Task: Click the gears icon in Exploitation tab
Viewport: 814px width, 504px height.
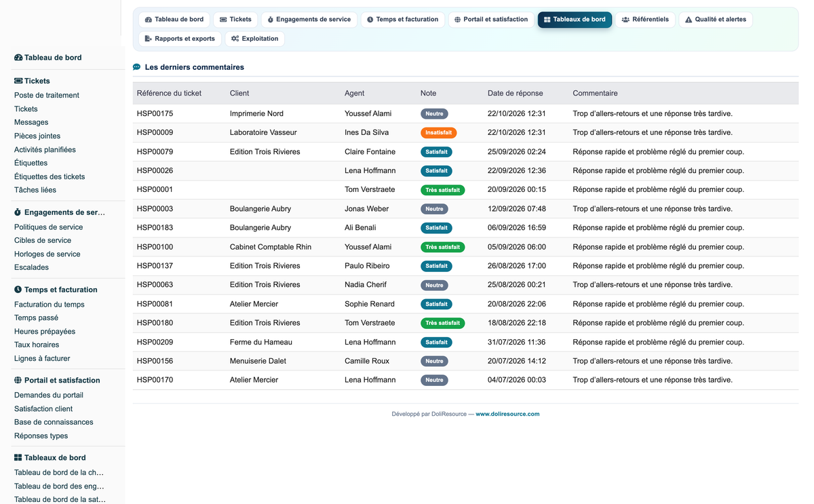Action: (x=235, y=39)
